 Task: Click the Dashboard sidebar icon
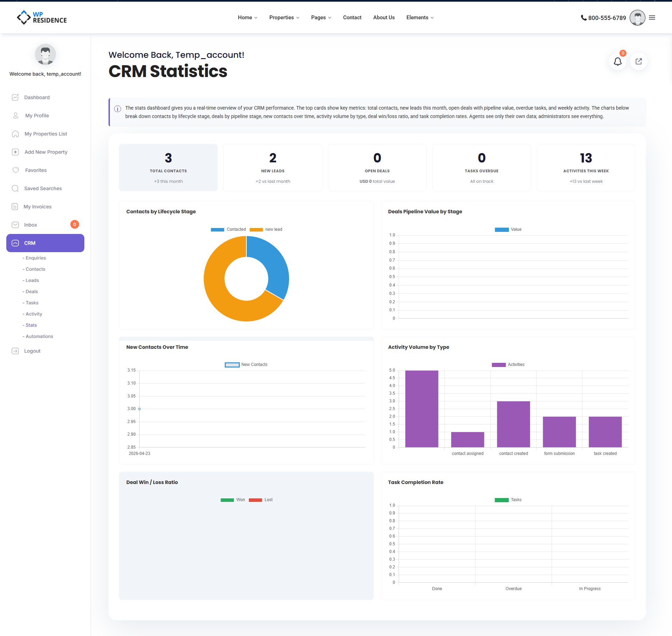[15, 97]
